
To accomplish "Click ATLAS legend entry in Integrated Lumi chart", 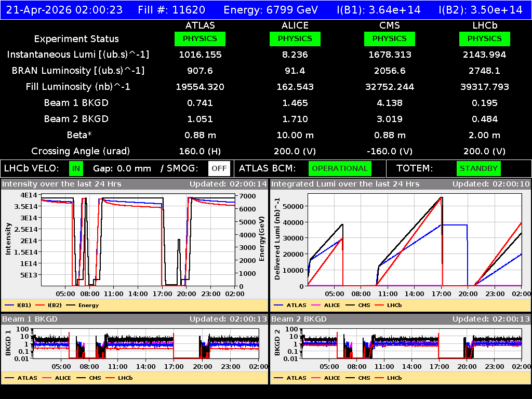I will pos(290,305).
